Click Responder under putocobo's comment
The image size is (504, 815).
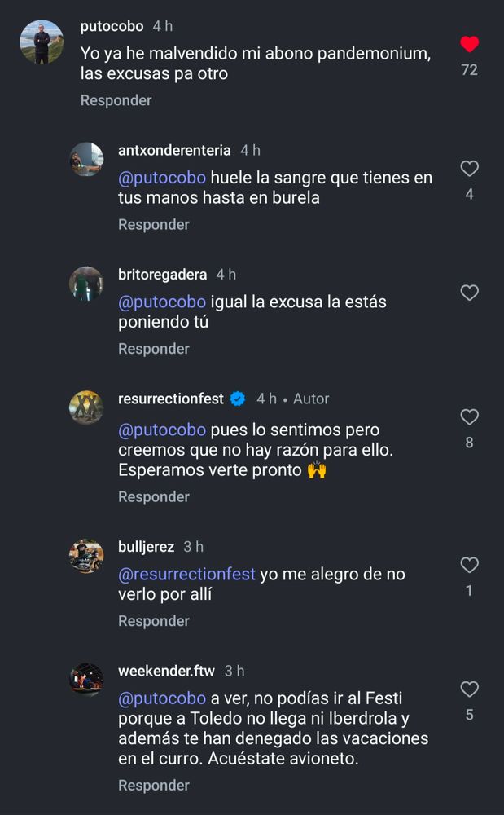point(115,100)
